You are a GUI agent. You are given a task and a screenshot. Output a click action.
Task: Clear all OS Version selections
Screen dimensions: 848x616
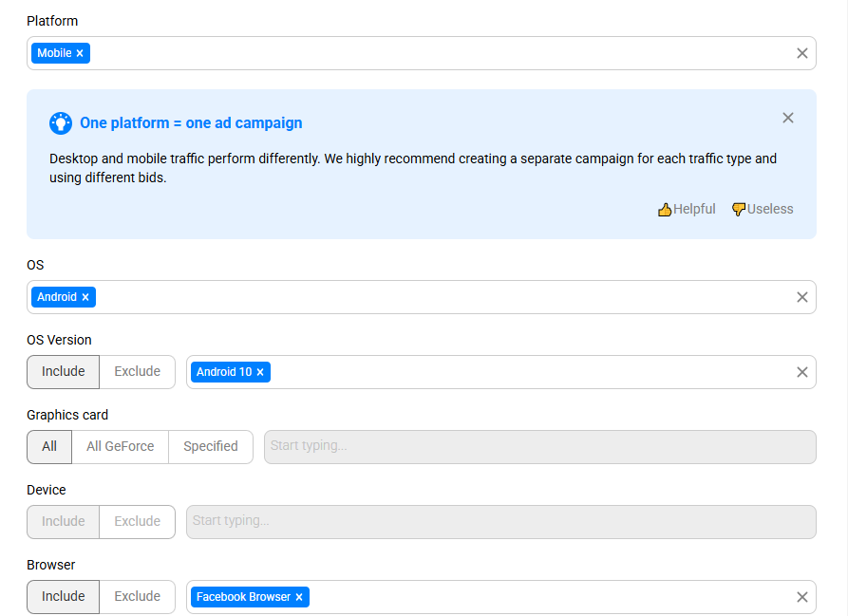[801, 372]
